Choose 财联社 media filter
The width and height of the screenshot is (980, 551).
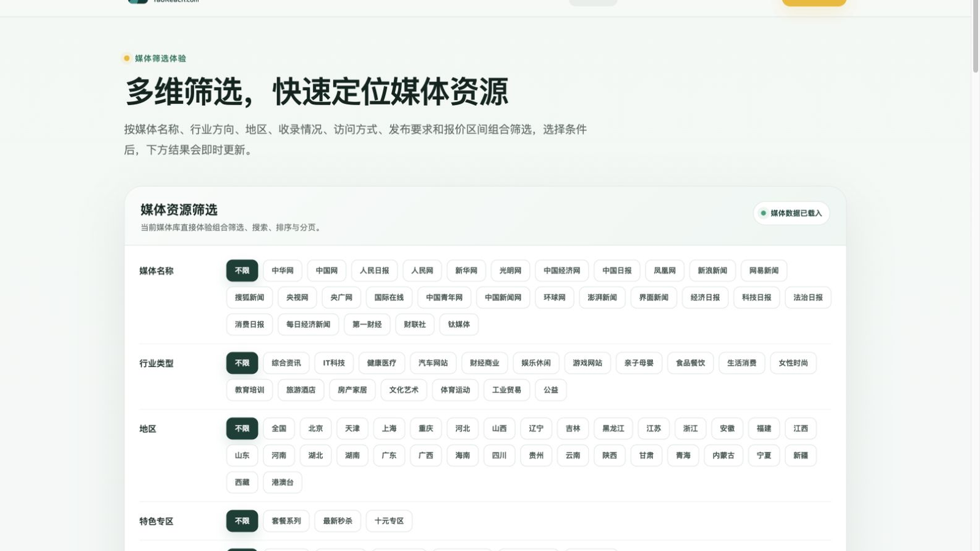(415, 324)
